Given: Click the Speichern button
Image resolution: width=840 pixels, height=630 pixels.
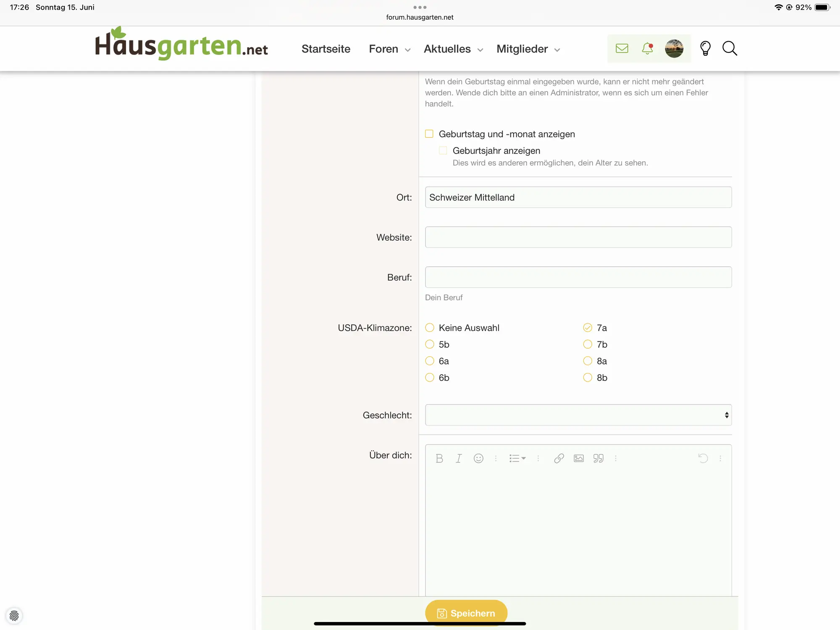Looking at the screenshot, I should (x=466, y=613).
